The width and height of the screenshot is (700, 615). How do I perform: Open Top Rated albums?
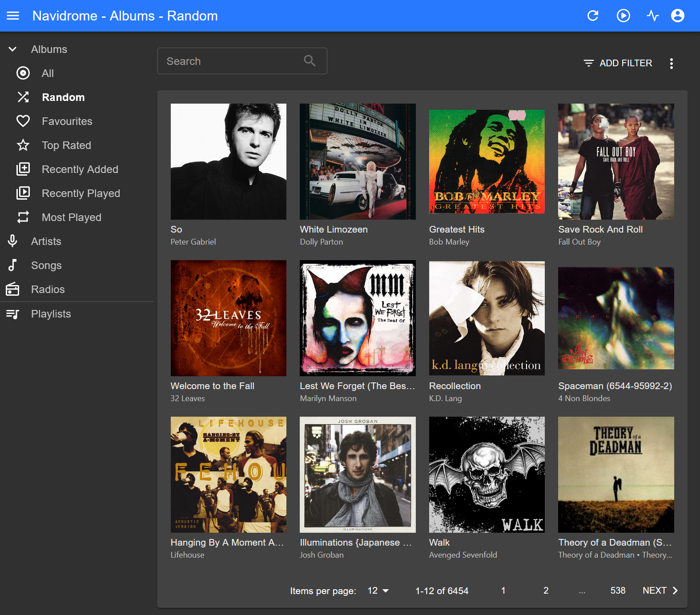(x=66, y=145)
